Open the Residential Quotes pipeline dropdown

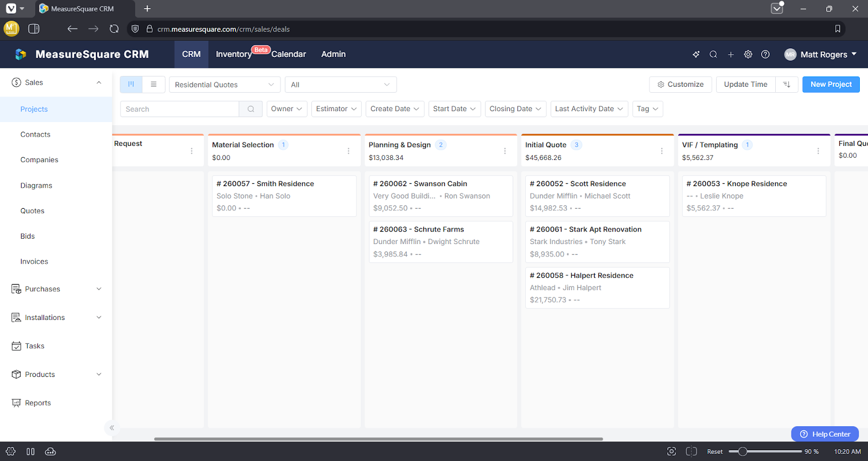[225, 85]
